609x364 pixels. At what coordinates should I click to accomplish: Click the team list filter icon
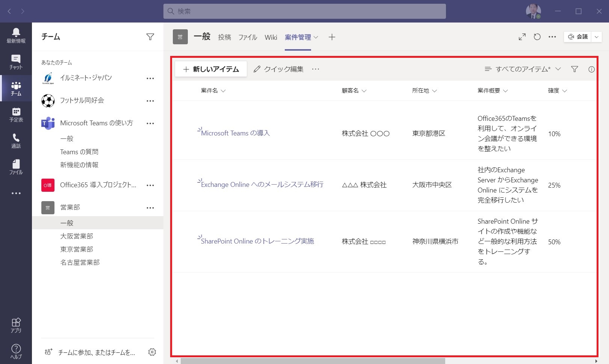pyautogui.click(x=150, y=37)
